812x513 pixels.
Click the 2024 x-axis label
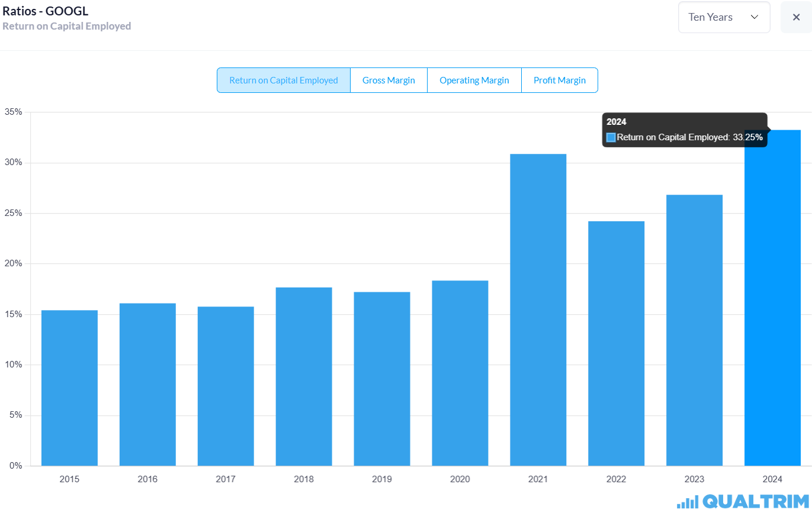(x=773, y=479)
